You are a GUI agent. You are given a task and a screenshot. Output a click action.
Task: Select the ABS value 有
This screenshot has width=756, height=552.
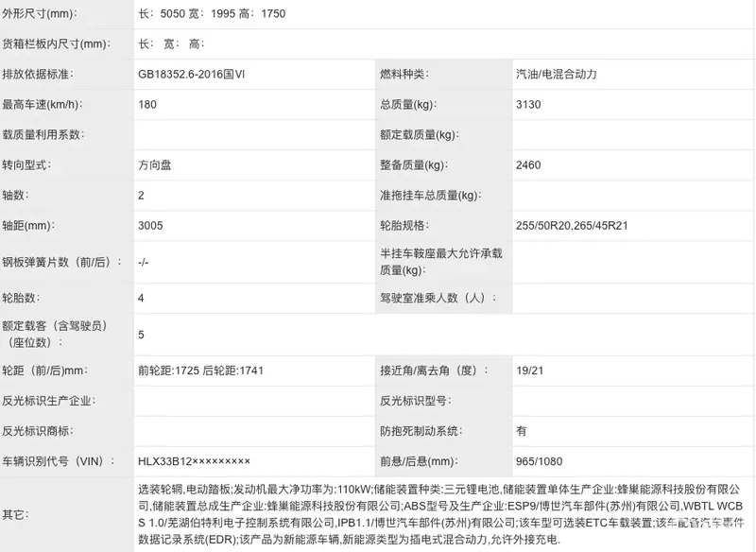coord(517,431)
